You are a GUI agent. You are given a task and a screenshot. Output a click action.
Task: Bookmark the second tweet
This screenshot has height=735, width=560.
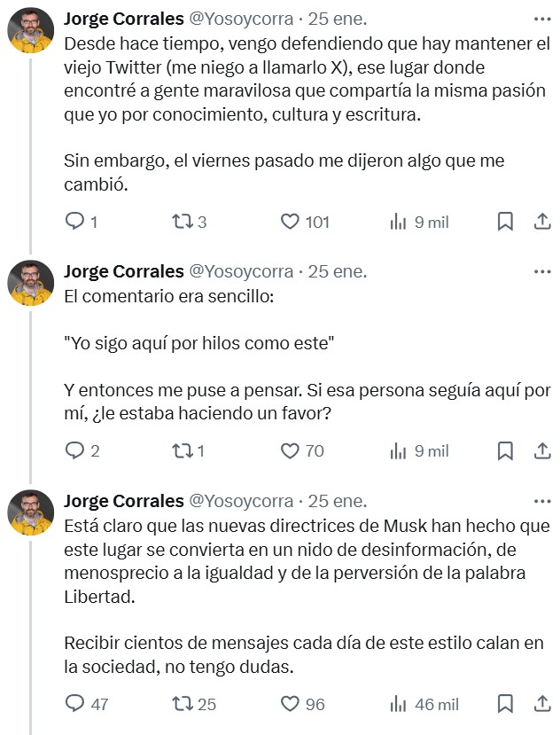pos(505,451)
